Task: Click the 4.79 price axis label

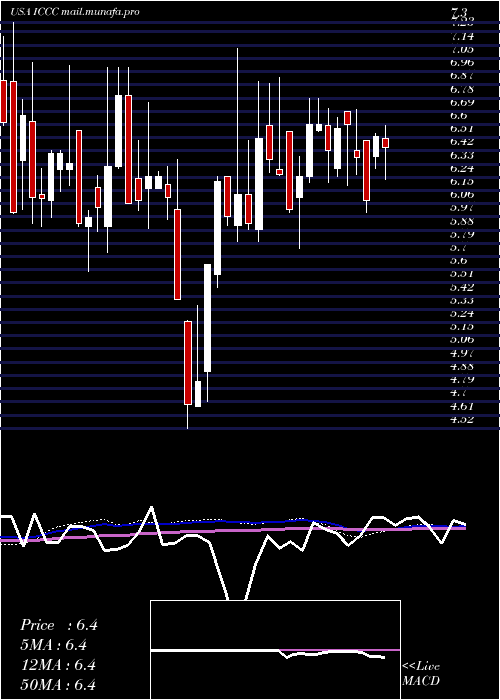Action: coord(462,379)
